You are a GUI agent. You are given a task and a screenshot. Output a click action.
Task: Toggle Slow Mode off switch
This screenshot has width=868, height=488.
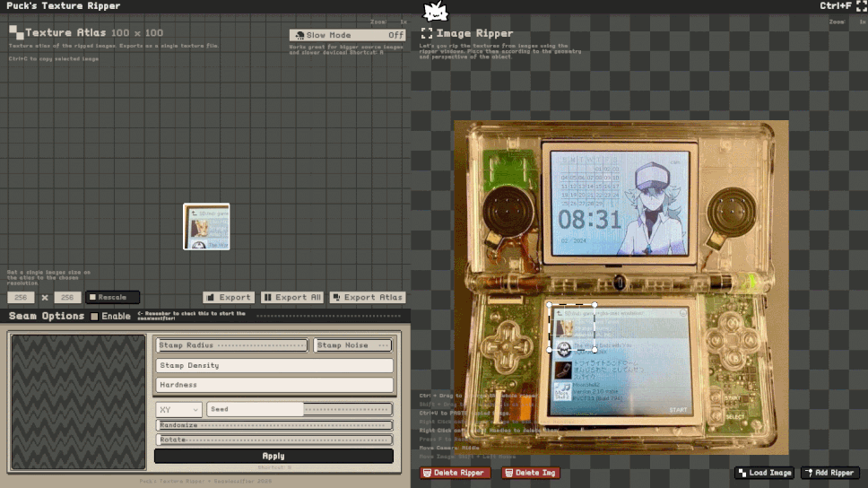click(347, 35)
